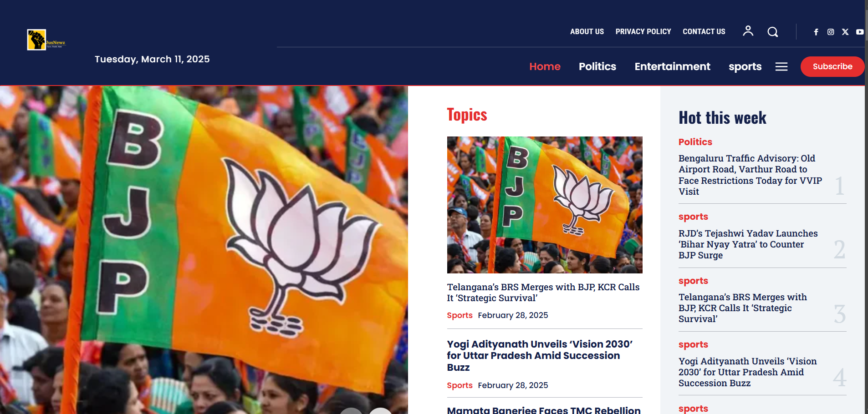Open the X (Twitter) social icon
The height and width of the screenshot is (414, 868).
845,32
